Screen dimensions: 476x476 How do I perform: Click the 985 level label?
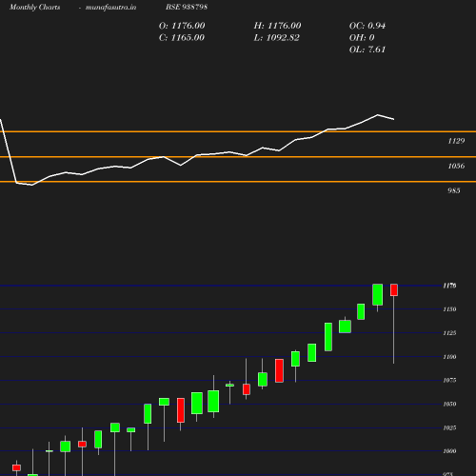[x=454, y=190]
